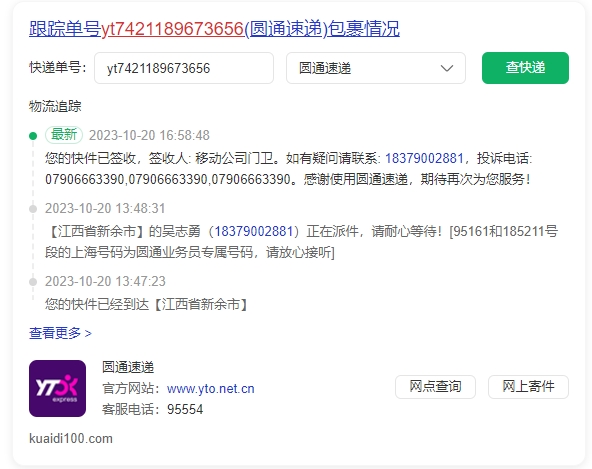Image resolution: width=592 pixels, height=469 pixels.
Task: Expand the 圆通速递 courier dropdown
Action: click(376, 68)
